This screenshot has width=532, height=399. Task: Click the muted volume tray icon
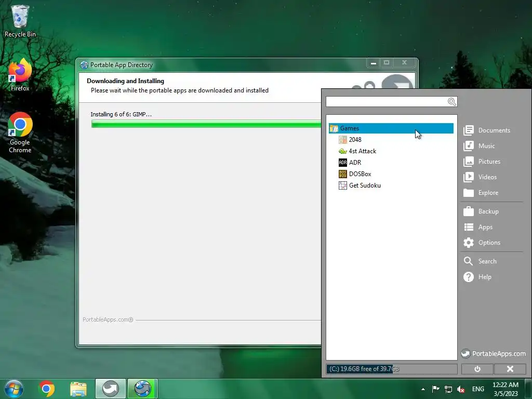[461, 389]
